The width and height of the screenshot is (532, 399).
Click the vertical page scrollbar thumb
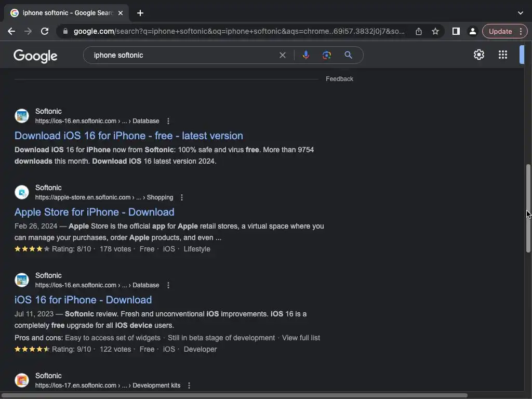pyautogui.click(x=528, y=208)
